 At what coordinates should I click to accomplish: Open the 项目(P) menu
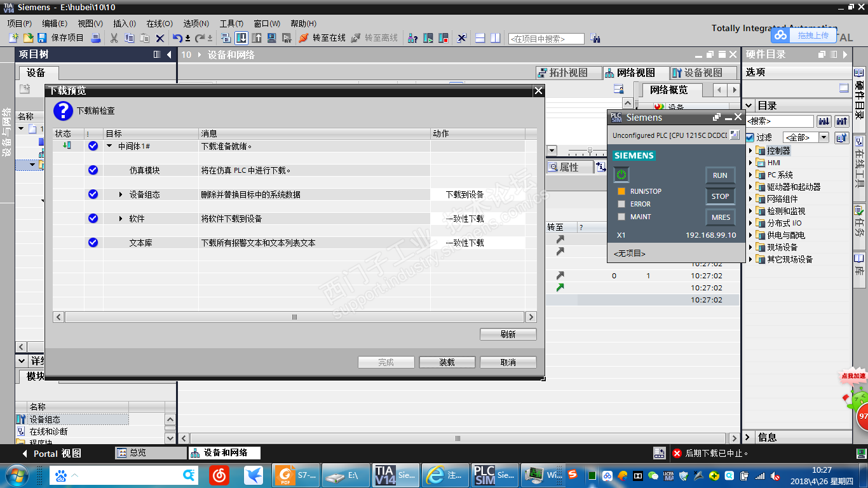pos(20,24)
